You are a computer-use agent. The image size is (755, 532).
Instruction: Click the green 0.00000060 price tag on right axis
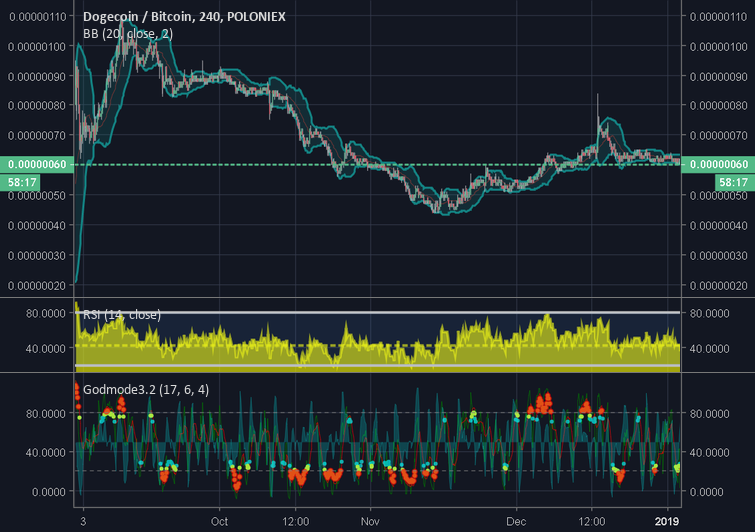click(718, 164)
